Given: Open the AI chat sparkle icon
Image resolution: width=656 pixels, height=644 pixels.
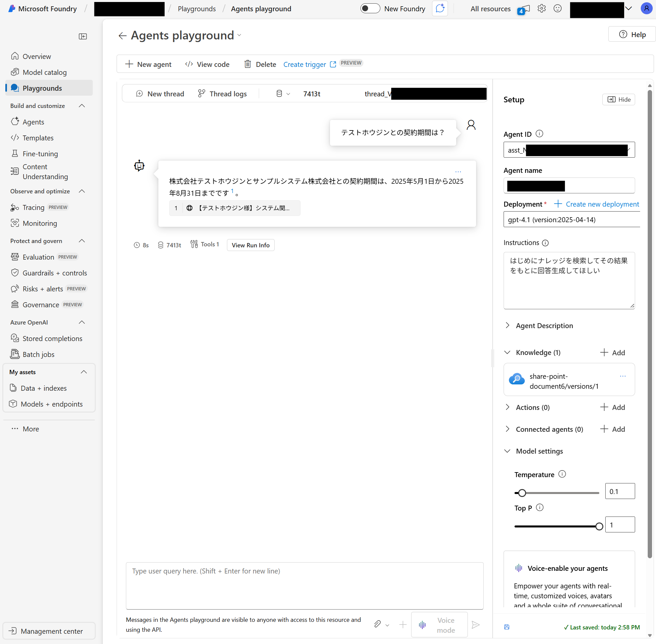Looking at the screenshot, I should point(440,9).
